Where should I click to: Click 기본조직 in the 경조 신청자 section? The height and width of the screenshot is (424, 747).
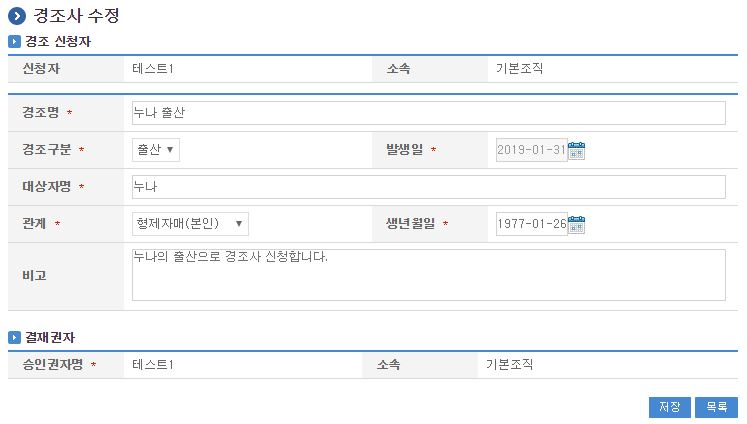point(519,69)
